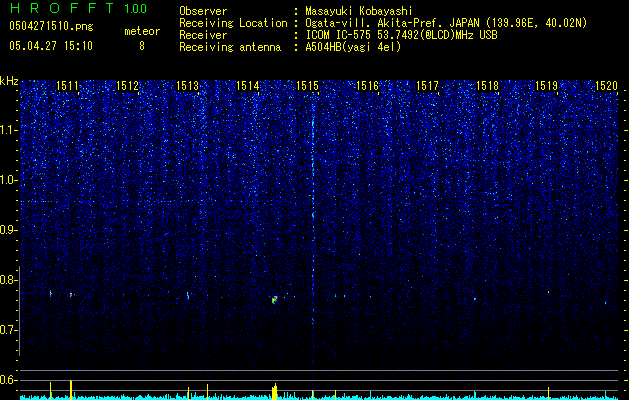Click the orange echo near 1519
The width and height of the screenshot is (629, 400).
point(548,292)
